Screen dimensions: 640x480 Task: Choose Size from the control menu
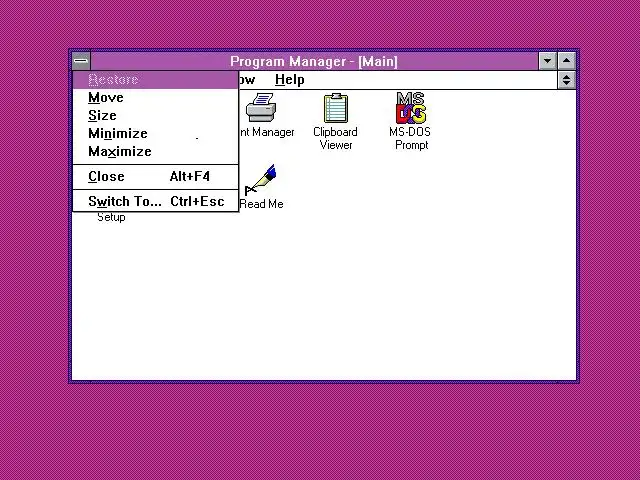point(155,116)
